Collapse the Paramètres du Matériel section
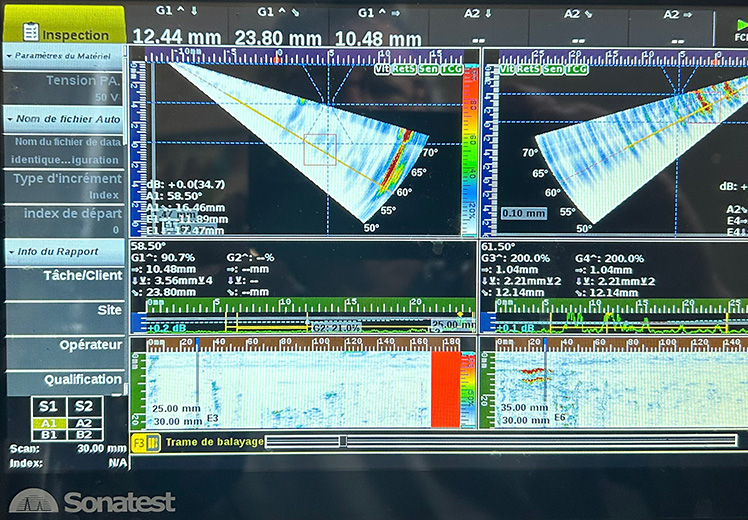The width and height of the screenshot is (748, 520). point(64,56)
